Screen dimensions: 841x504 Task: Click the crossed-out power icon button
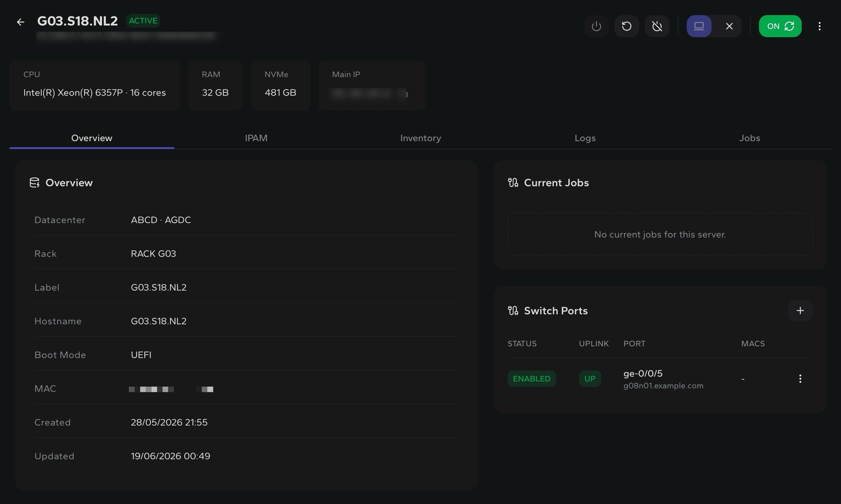click(657, 26)
